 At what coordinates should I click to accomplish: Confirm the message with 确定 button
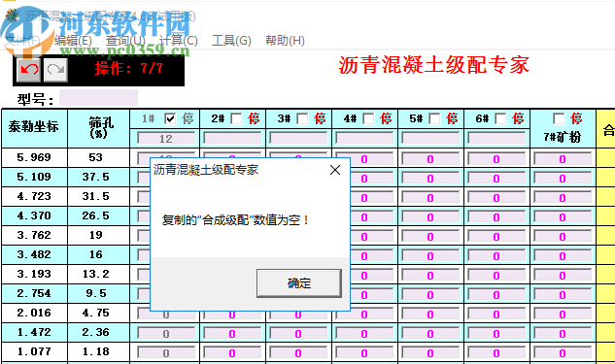(x=299, y=282)
